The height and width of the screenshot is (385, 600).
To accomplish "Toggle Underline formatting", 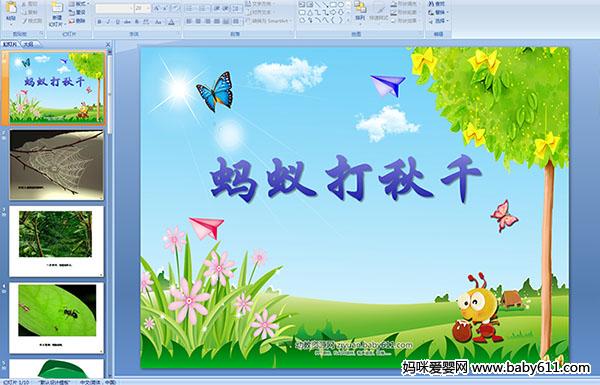I will pyautogui.click(x=117, y=22).
